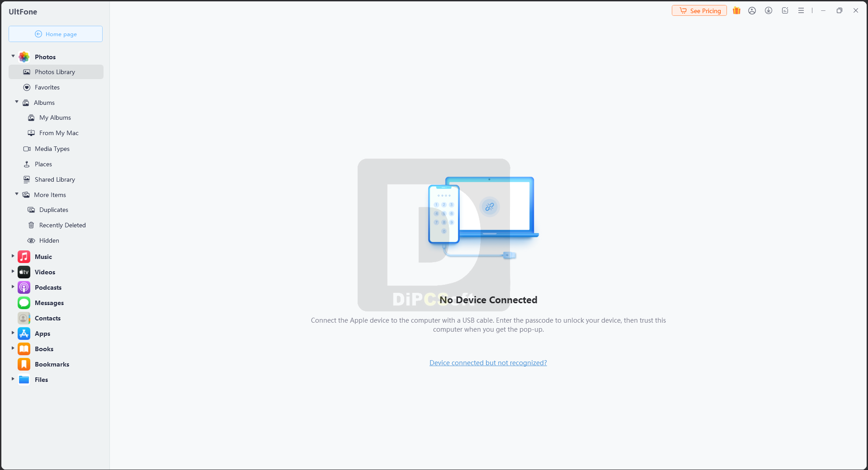Click the No Device Connected illustration
The image size is (868, 470).
pos(483,217)
